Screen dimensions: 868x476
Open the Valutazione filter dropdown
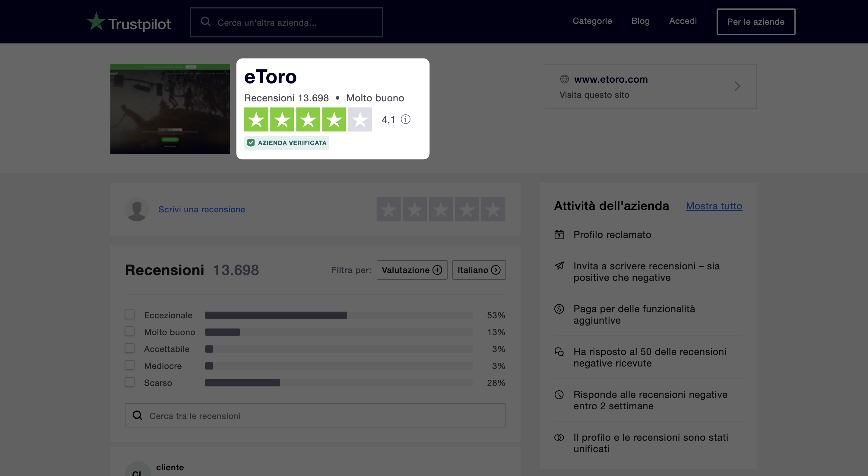pyautogui.click(x=412, y=270)
